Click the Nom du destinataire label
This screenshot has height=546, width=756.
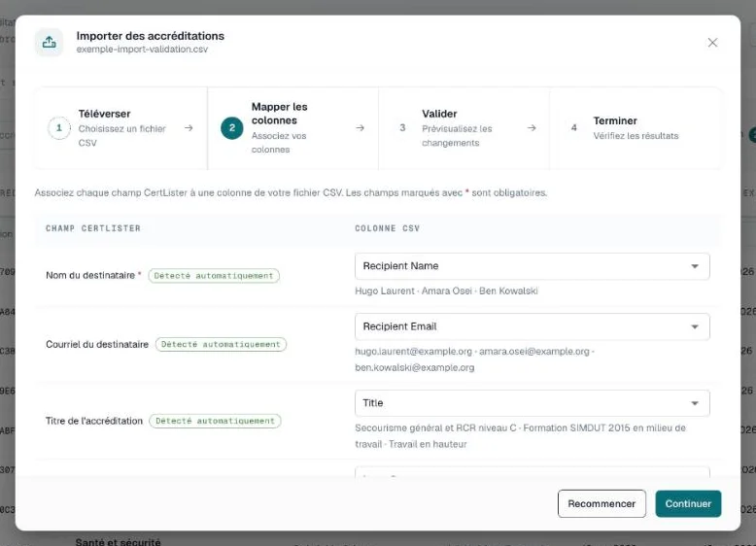coord(90,275)
